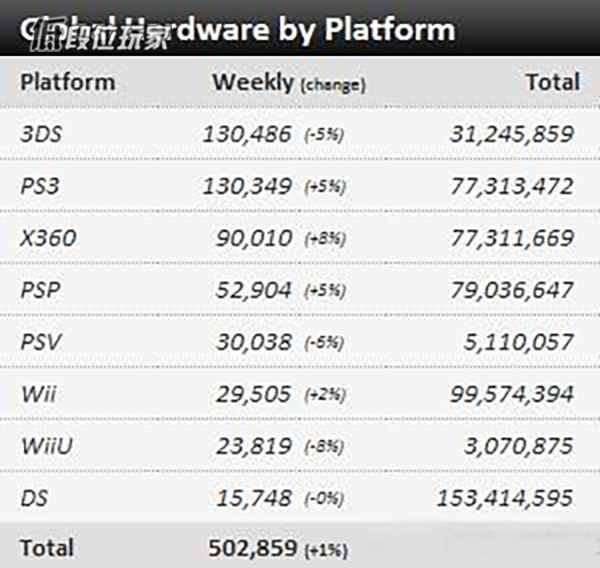Image resolution: width=600 pixels, height=568 pixels.
Task: Click the Total column header
Action: pyautogui.click(x=553, y=82)
